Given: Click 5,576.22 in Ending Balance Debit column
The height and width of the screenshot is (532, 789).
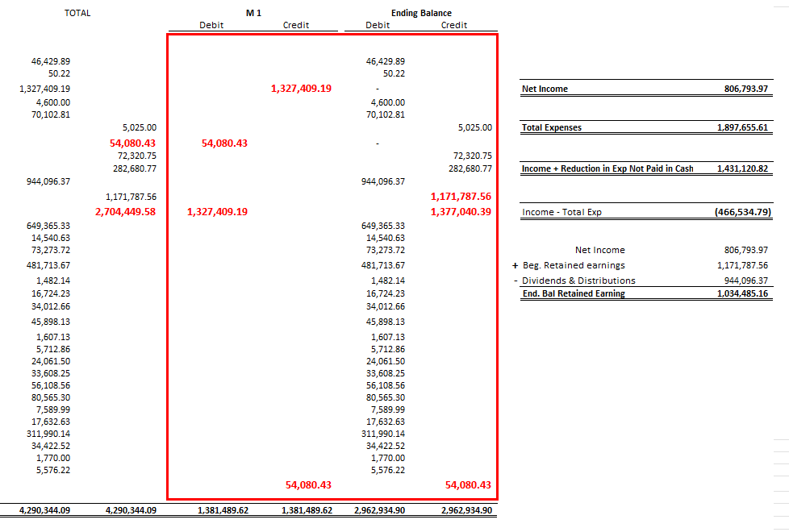Looking at the screenshot, I should (x=388, y=470).
